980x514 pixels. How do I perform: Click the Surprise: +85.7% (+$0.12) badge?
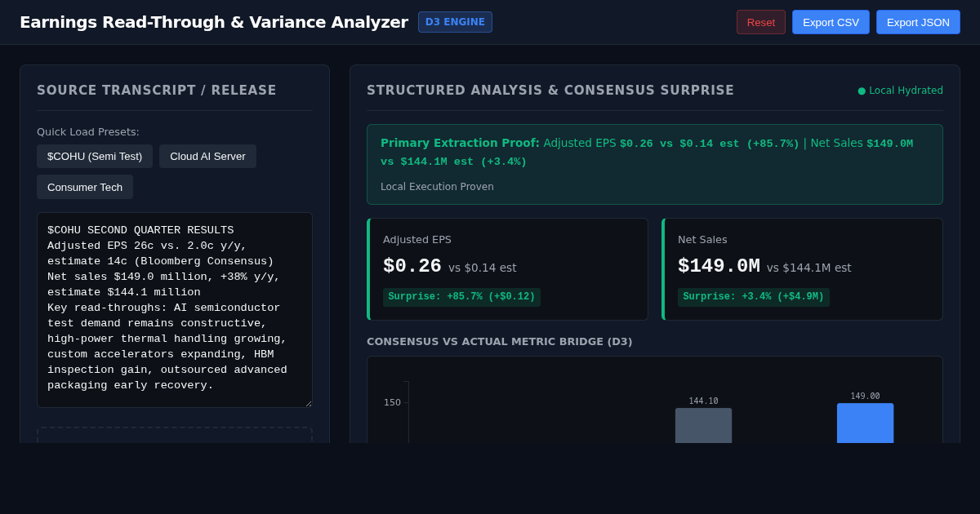(461, 297)
